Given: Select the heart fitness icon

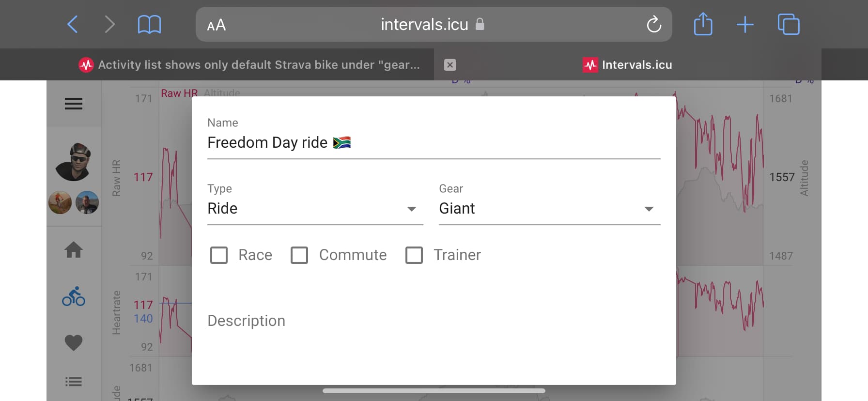Looking at the screenshot, I should coord(74,342).
